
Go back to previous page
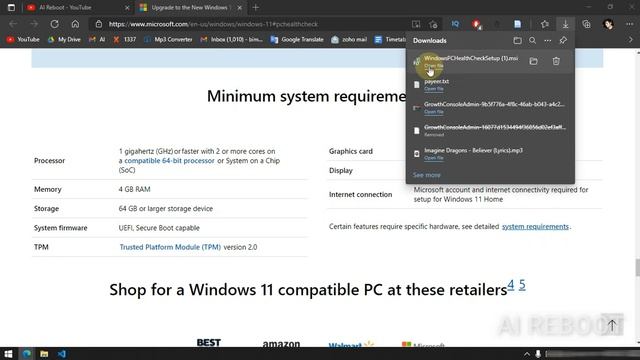13,24
